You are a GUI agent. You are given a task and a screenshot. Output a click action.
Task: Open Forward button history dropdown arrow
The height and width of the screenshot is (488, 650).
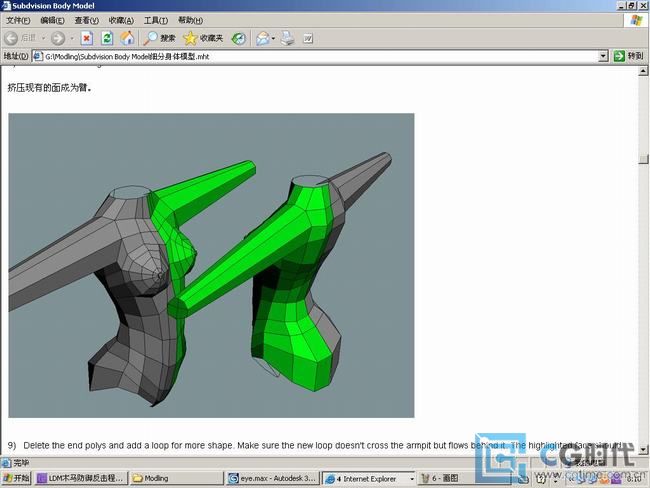coord(72,39)
